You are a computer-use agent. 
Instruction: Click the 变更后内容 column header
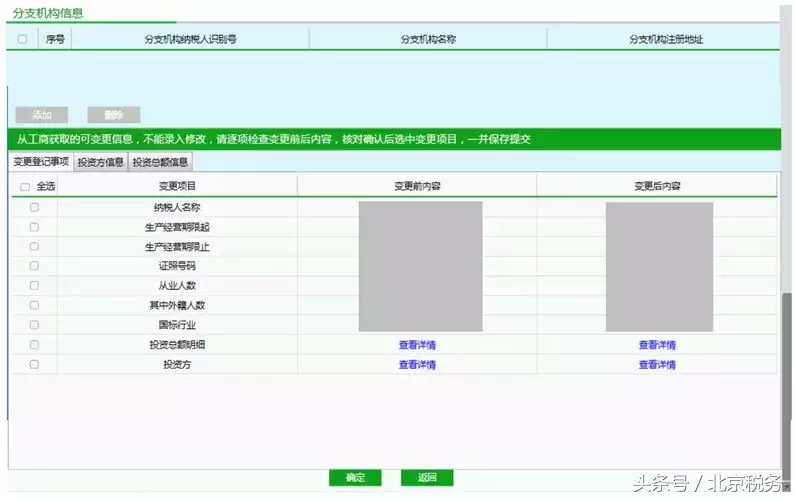click(657, 186)
